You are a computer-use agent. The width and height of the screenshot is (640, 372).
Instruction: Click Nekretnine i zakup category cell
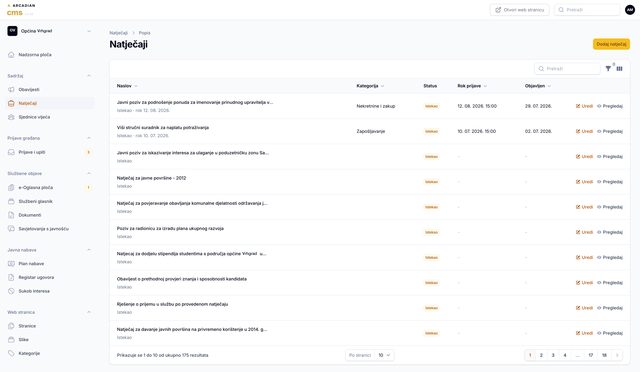(376, 106)
